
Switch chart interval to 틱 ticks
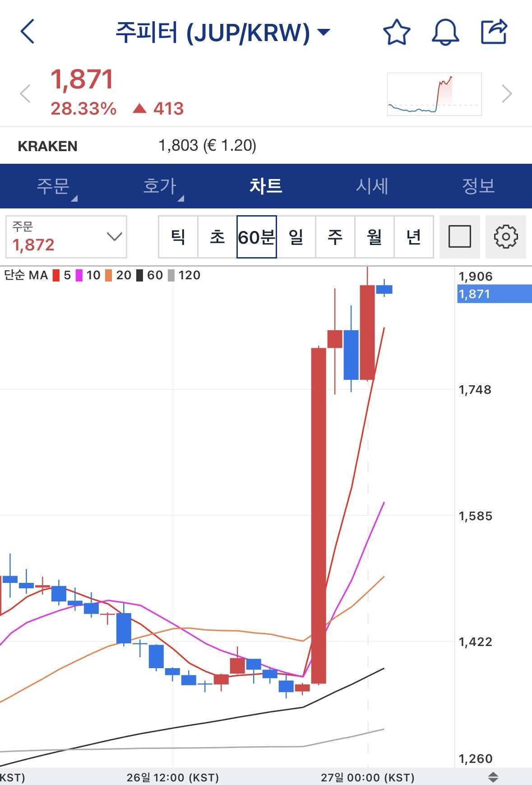click(x=178, y=237)
